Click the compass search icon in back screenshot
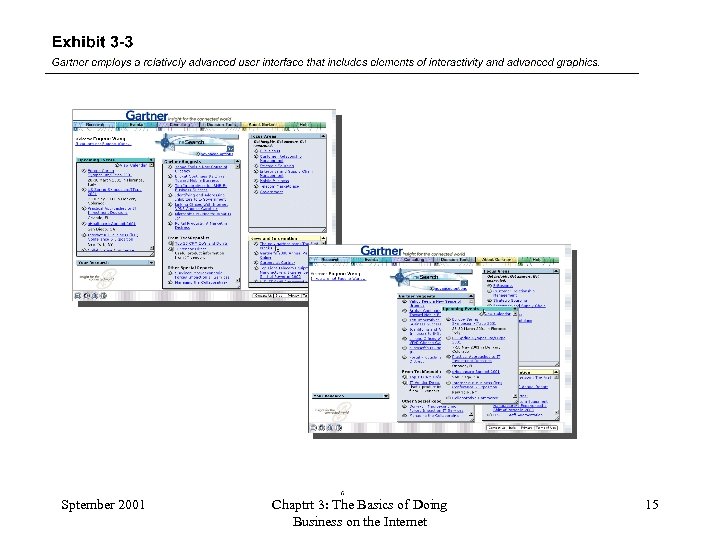 [x=165, y=143]
